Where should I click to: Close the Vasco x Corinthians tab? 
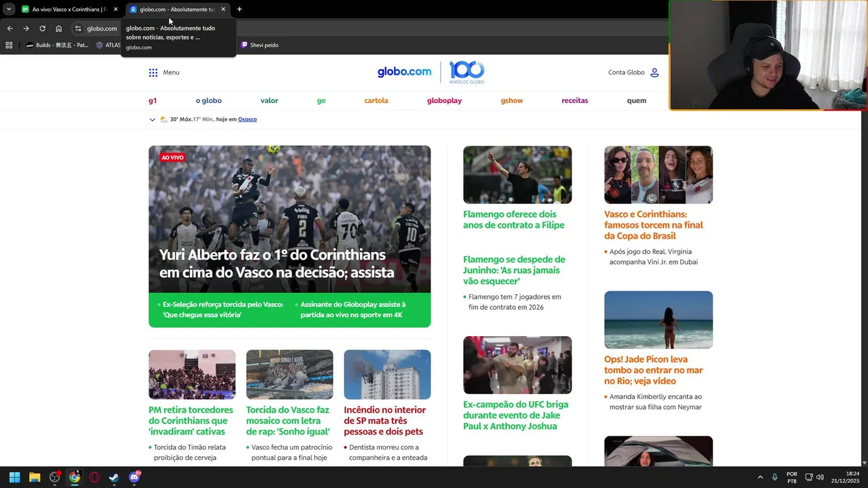tap(115, 9)
